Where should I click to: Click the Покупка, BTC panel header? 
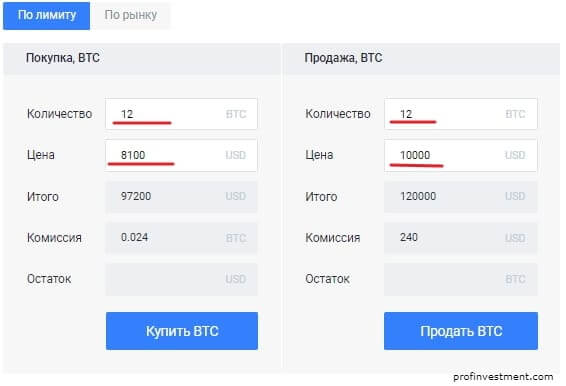(142, 59)
